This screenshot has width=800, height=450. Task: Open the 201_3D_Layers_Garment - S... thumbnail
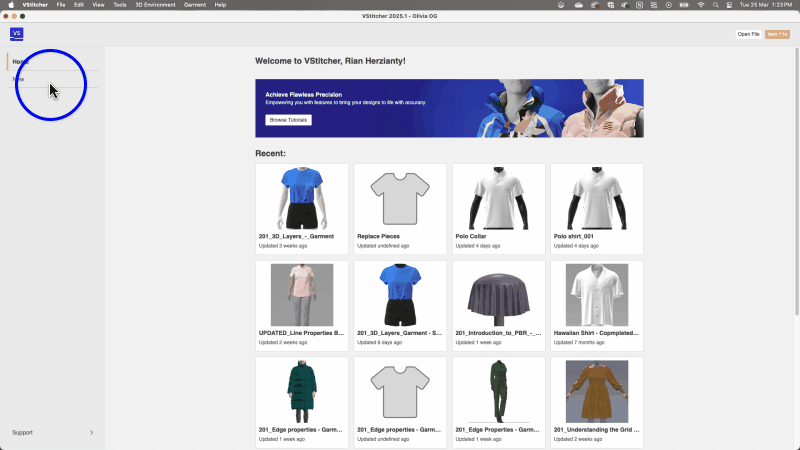(x=400, y=295)
